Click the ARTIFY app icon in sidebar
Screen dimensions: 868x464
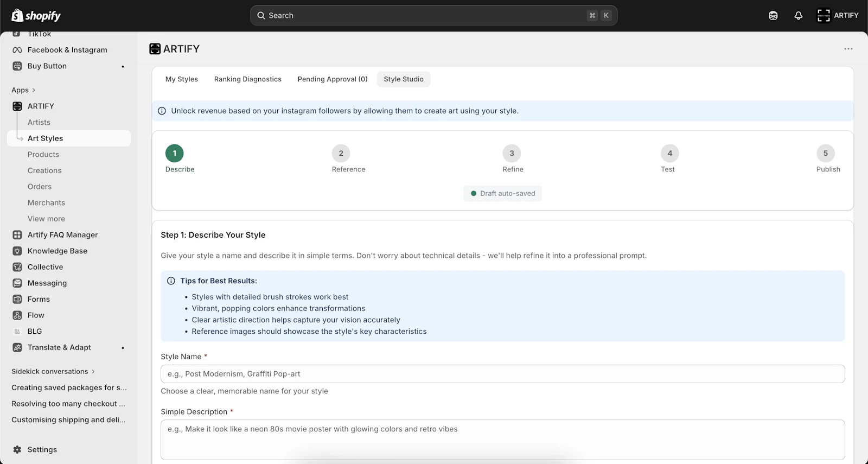[17, 106]
